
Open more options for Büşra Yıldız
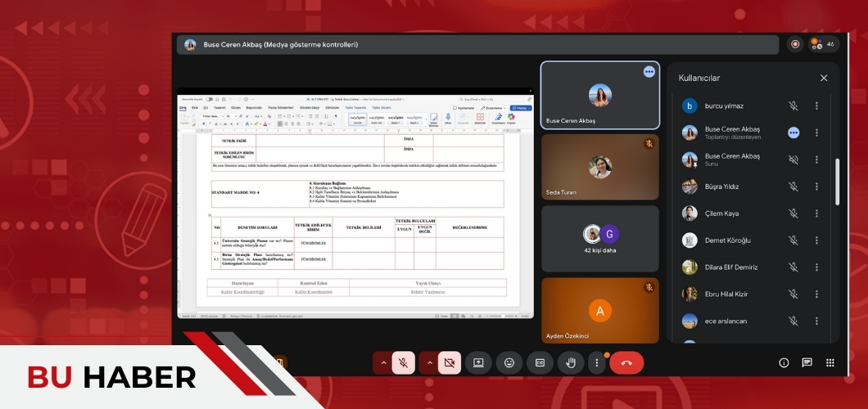coord(816,187)
